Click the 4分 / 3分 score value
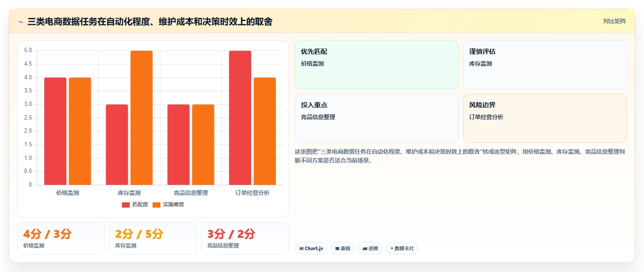644x272 pixels. (47, 234)
